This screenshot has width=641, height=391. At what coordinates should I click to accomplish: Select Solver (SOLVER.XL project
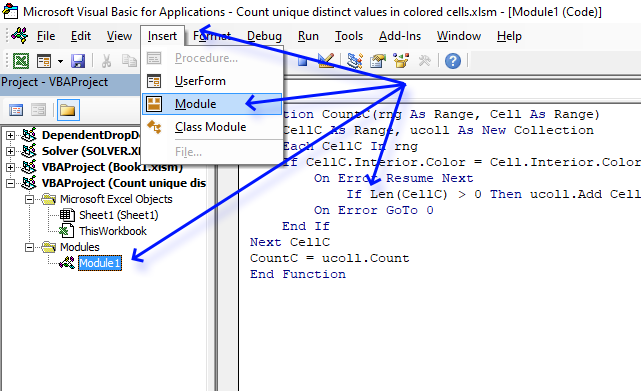[x=91, y=151]
